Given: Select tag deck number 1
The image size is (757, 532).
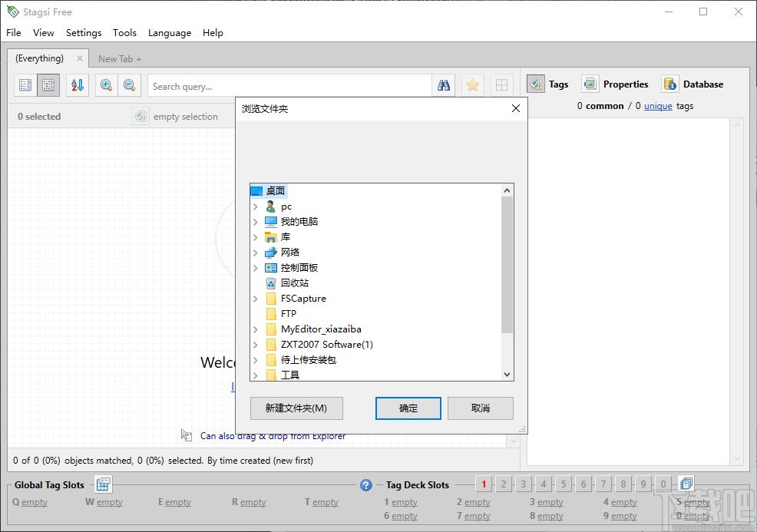Looking at the screenshot, I should tap(484, 484).
